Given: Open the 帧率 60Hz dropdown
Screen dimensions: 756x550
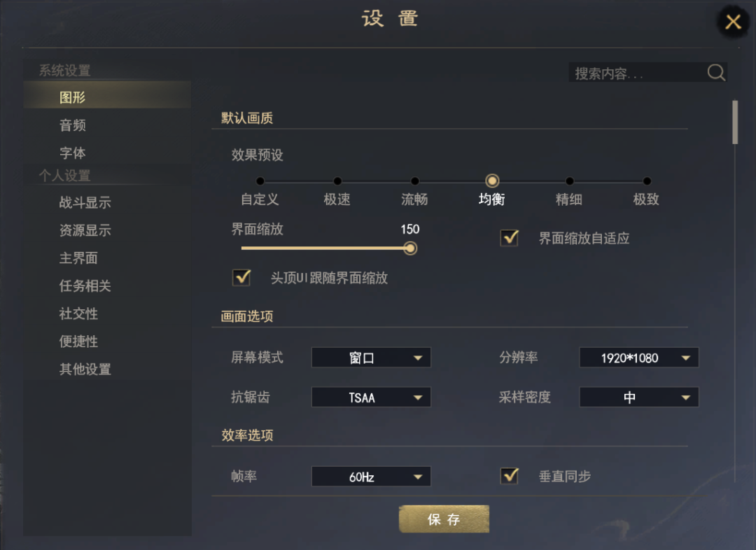Looking at the screenshot, I should click(x=371, y=477).
